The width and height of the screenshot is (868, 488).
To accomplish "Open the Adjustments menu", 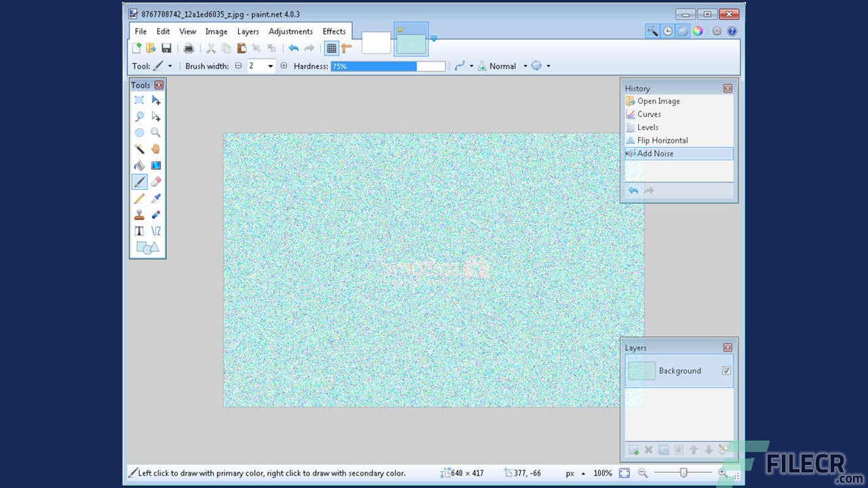I will tap(290, 31).
